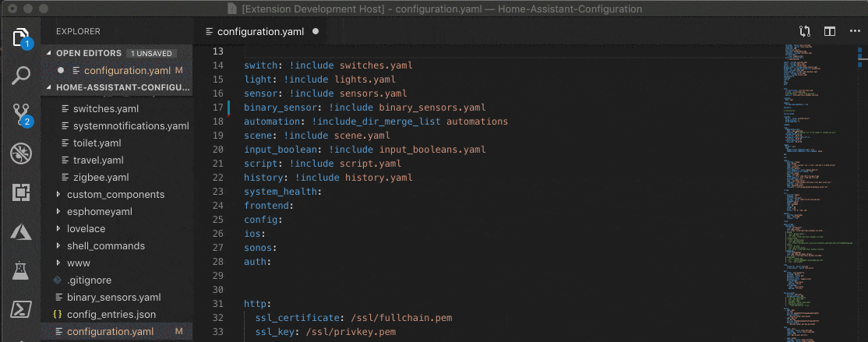This screenshot has height=342, width=868.
Task: Open the PowerShell view icon
Action: (x=20, y=309)
